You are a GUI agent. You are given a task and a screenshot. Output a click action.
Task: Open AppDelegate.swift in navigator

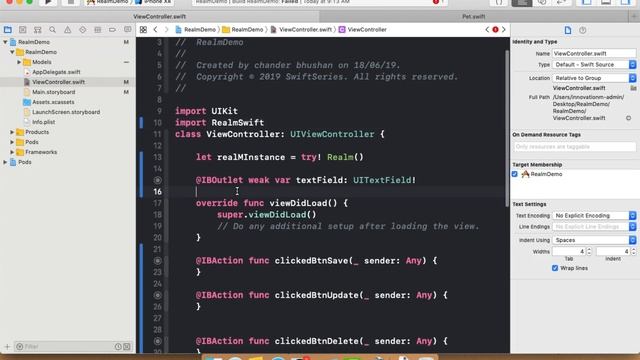pyautogui.click(x=56, y=72)
